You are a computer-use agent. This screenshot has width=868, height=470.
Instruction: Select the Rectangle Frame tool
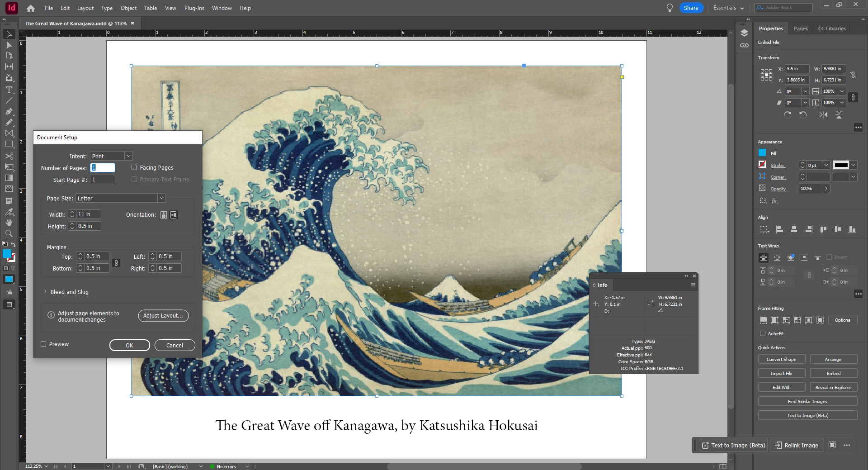(x=9, y=133)
